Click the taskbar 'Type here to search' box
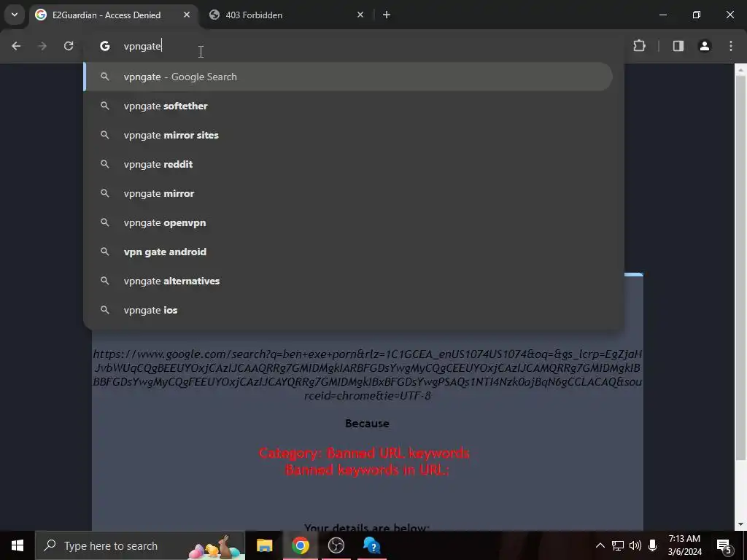The image size is (747, 560). pyautogui.click(x=140, y=545)
